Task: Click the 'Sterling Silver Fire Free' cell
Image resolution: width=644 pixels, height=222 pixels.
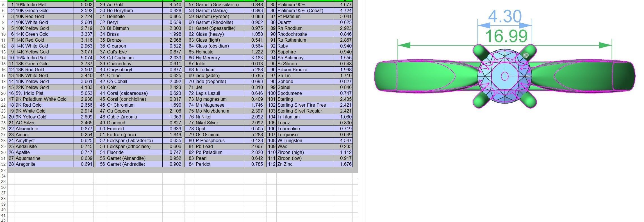Action: (305, 105)
